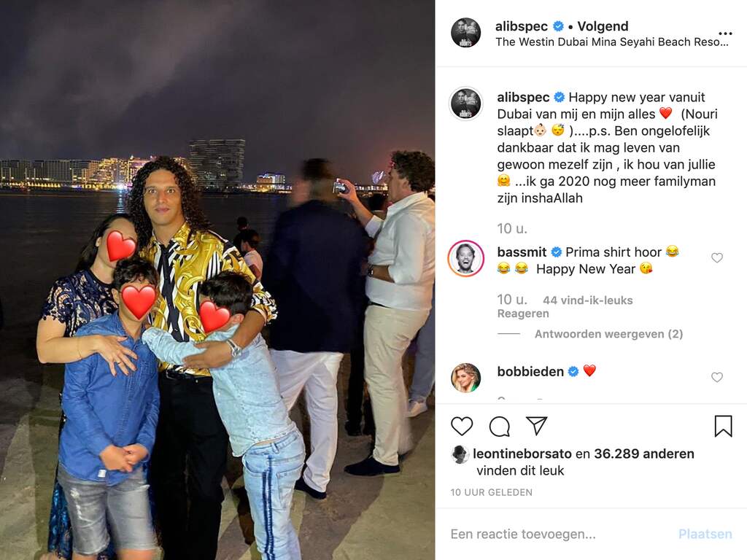This screenshot has width=747, height=560.
Task: Like bobbieden's comment with the small heart
Action: [717, 377]
